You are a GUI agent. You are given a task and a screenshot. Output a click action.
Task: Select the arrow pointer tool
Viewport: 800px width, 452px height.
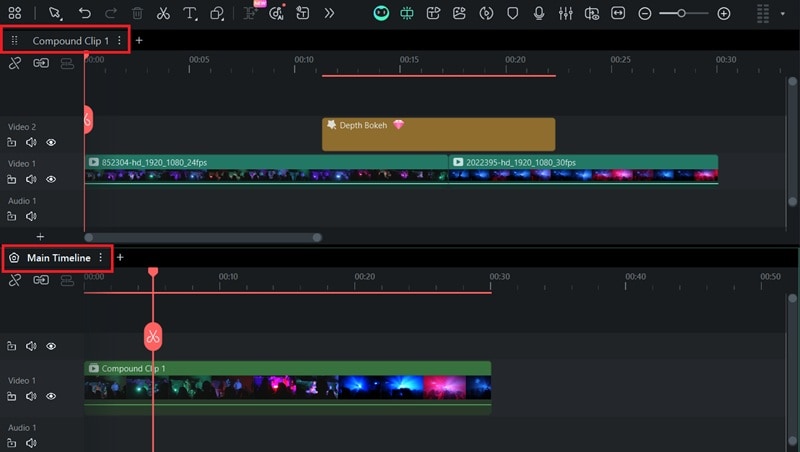click(x=55, y=13)
